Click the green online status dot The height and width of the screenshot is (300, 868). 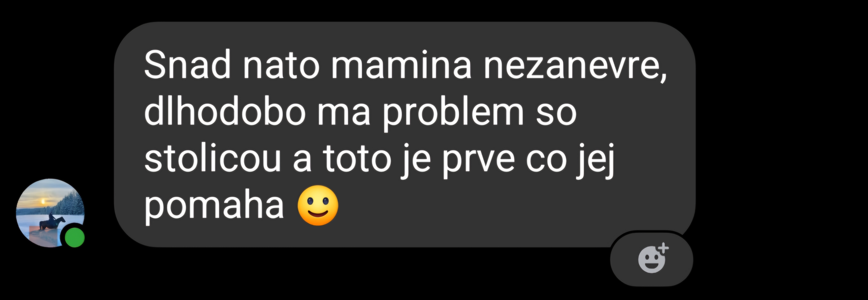[x=74, y=238]
